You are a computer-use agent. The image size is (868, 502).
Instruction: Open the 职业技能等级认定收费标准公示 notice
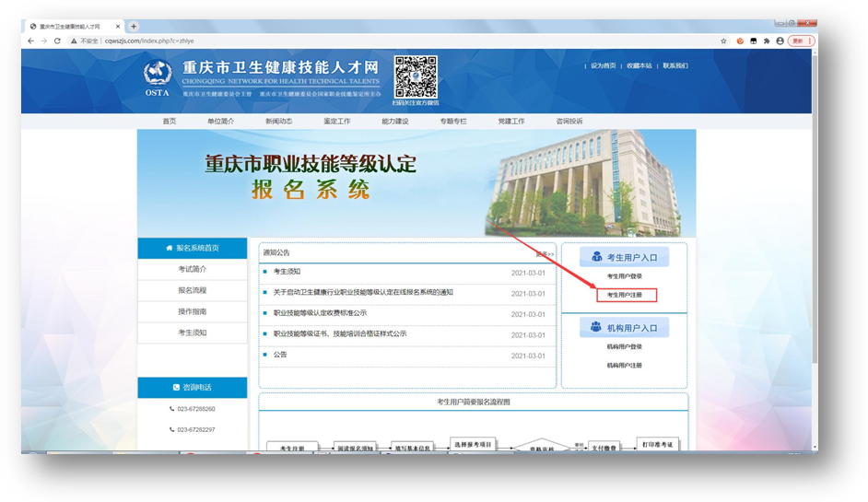320,313
